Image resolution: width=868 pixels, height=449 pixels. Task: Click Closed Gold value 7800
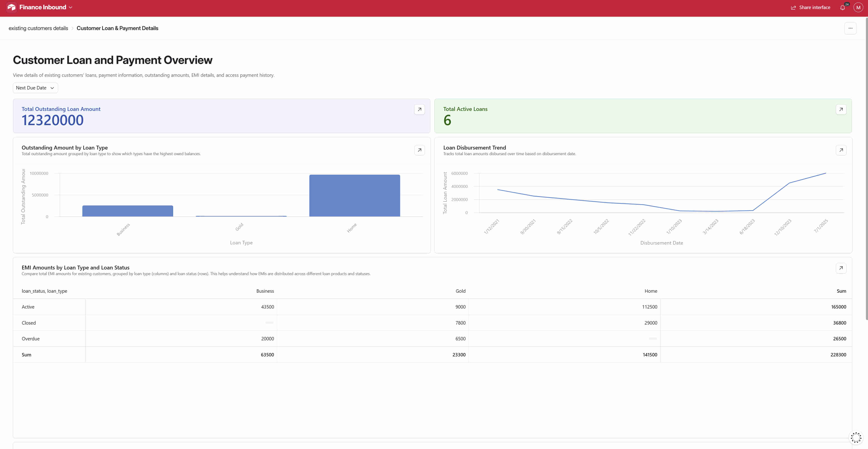point(460,323)
